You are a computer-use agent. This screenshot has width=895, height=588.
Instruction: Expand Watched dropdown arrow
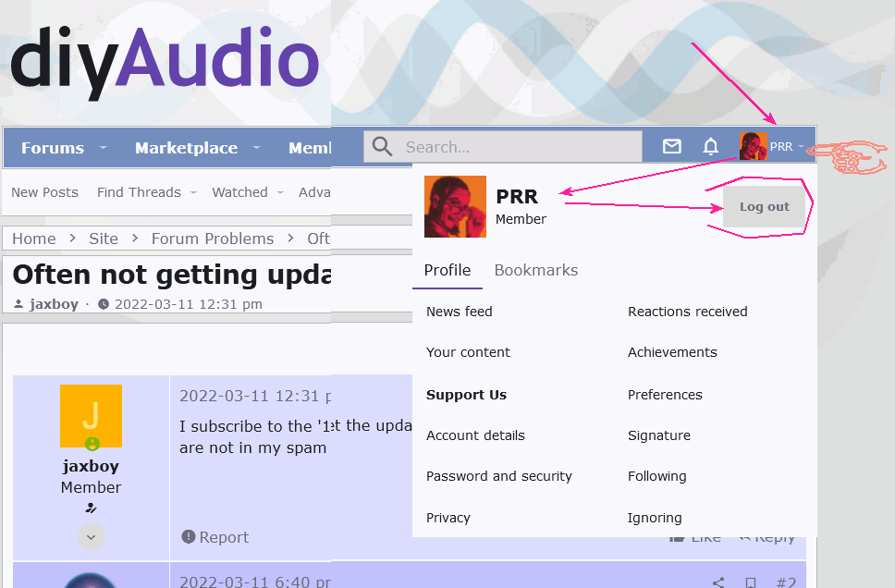(280, 192)
